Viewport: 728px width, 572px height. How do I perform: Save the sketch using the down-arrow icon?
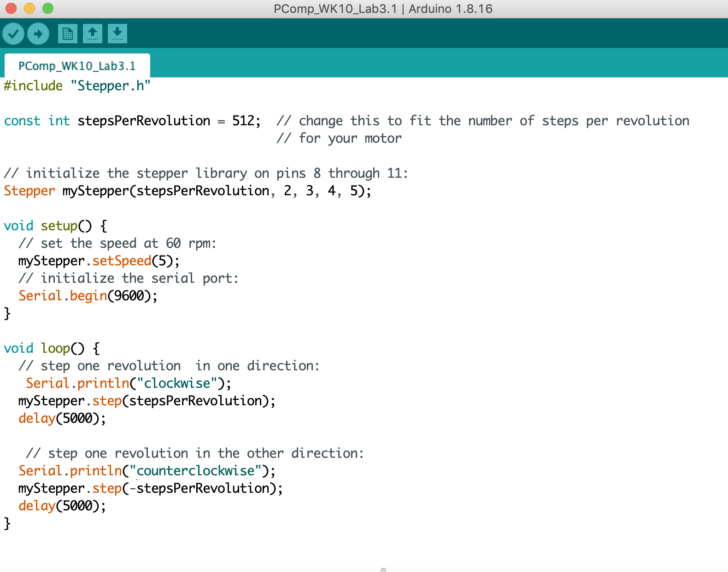pos(117,34)
